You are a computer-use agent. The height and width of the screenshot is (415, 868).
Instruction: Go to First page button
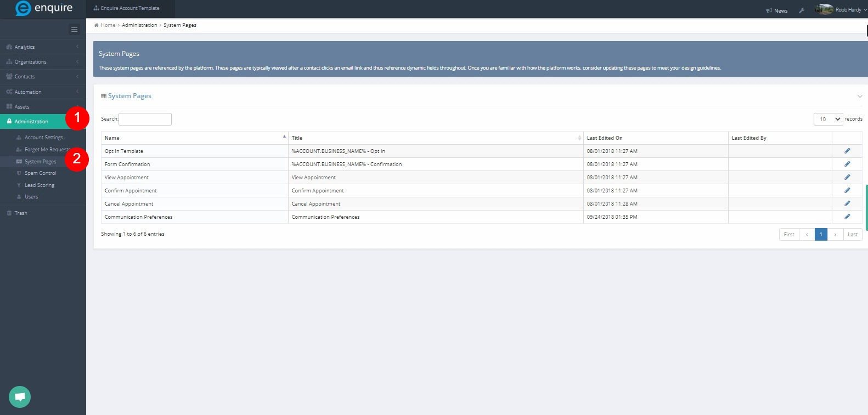(789, 235)
